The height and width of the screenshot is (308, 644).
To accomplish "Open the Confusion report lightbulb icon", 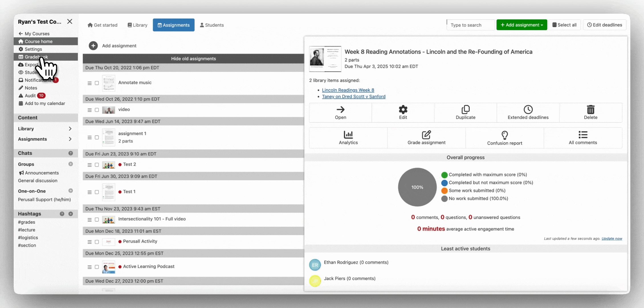I will [504, 135].
